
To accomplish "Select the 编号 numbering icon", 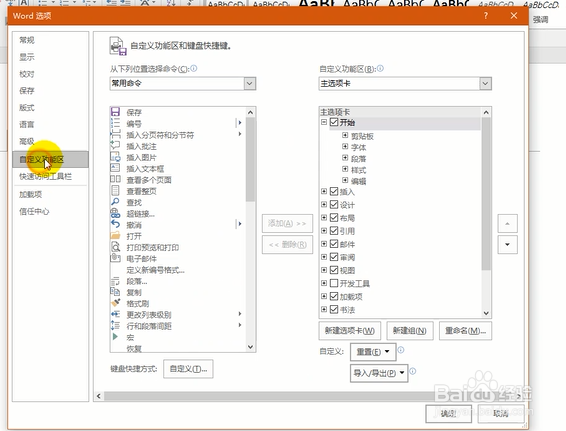I will (115, 123).
